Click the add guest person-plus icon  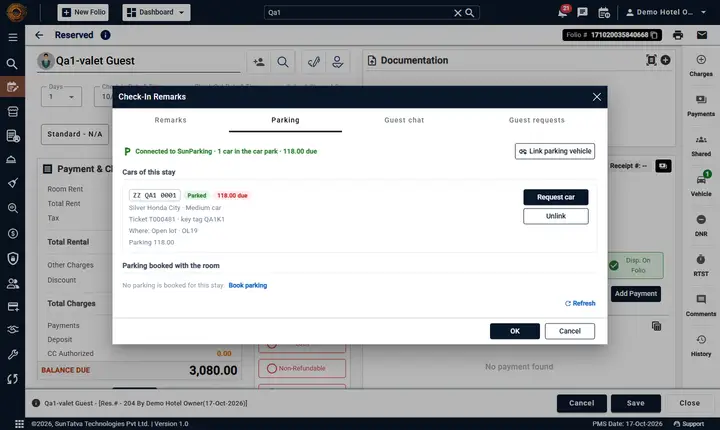259,62
